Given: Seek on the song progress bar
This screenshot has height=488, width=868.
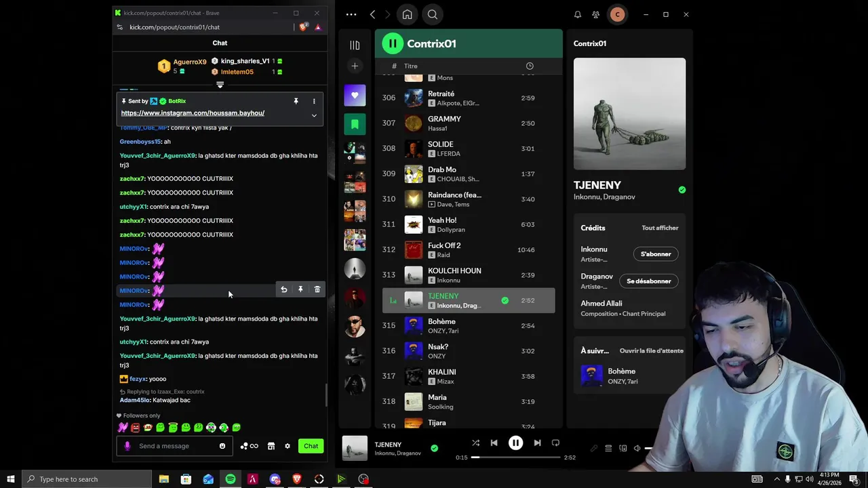Looking at the screenshot, I should [515, 457].
